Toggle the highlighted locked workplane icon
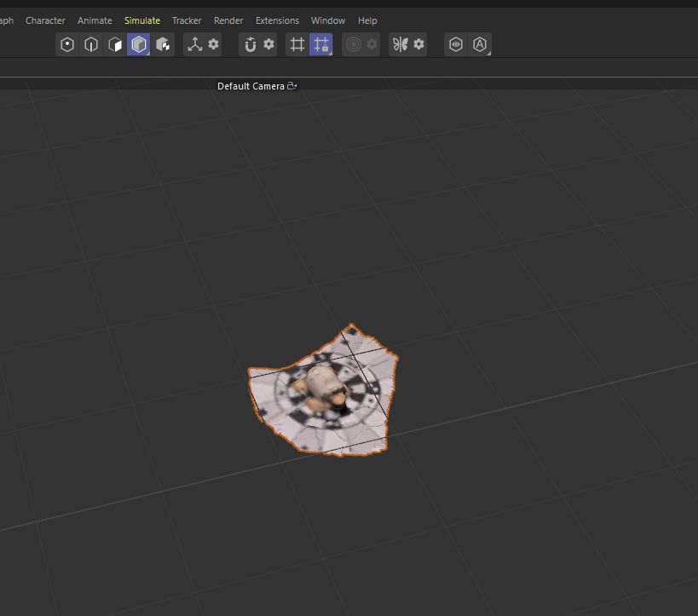698x616 pixels. [x=320, y=44]
